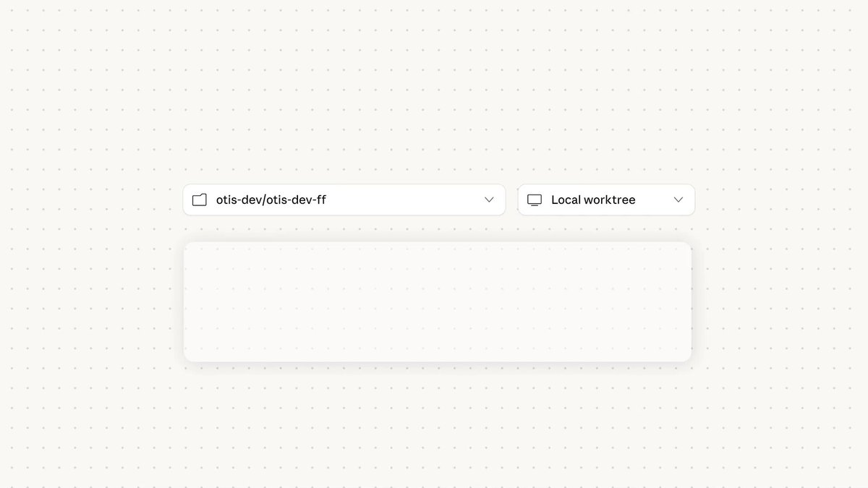Click the otis-dev/otis-dev-ff repository name text
This screenshot has height=488, width=868.
pos(271,200)
